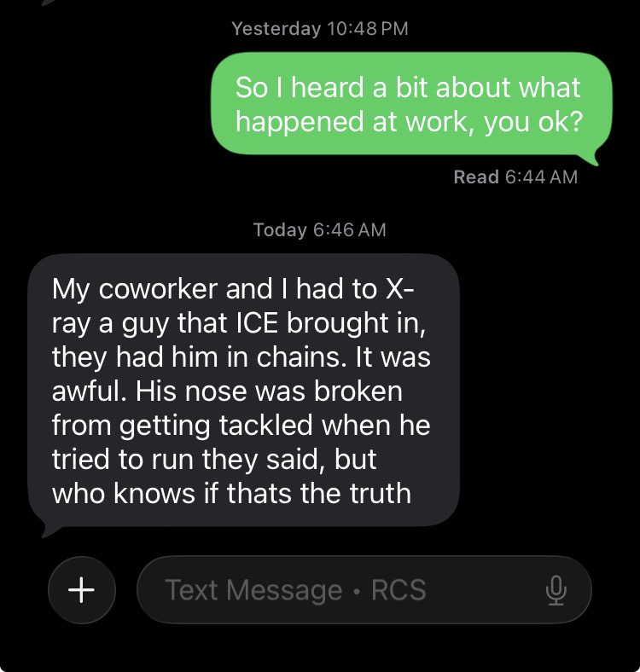This screenshot has width=640, height=672.
Task: Tap the microphone dictation icon
Action: click(556, 590)
